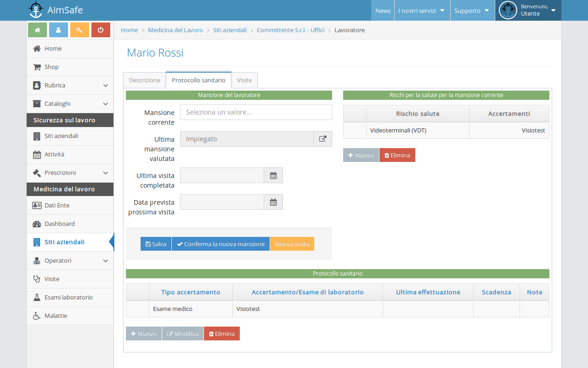Click the Rubrica address book icon
Viewport: 588px width, 368px height.
point(37,86)
